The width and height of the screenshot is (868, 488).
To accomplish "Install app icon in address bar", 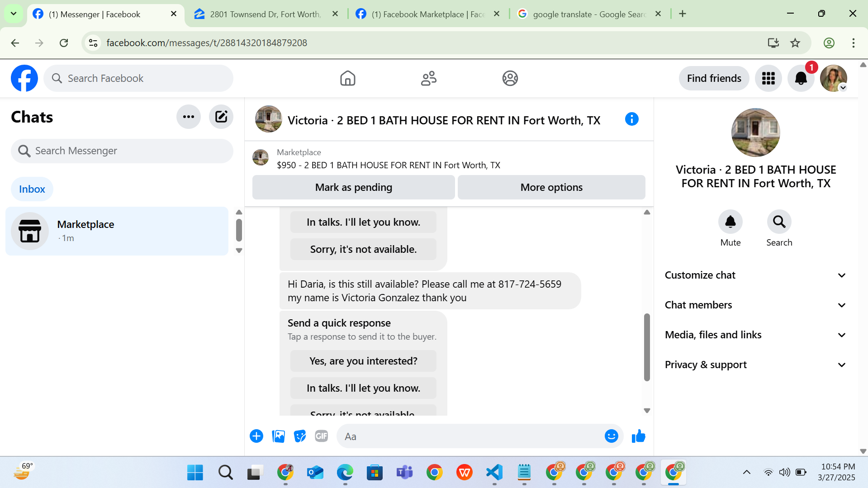I will pyautogui.click(x=773, y=43).
